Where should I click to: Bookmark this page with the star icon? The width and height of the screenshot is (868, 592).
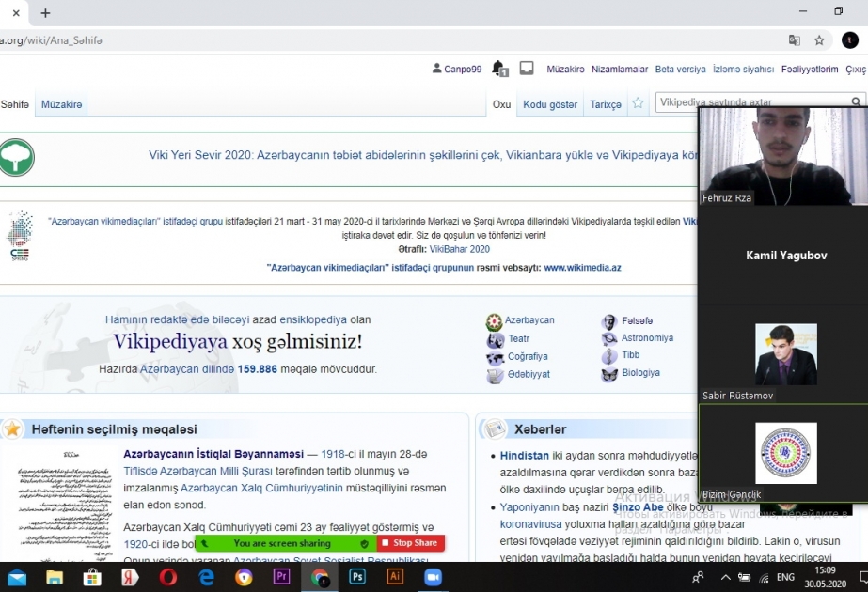coord(819,39)
